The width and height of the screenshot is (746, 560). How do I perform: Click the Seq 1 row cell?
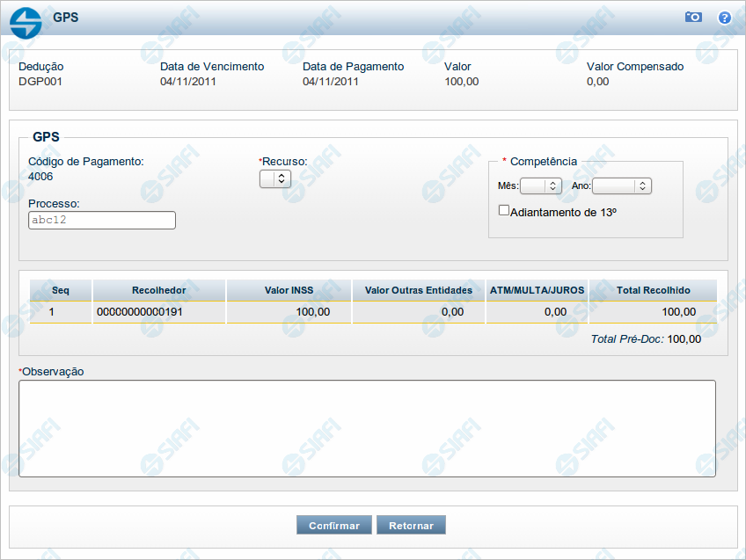tap(52, 311)
